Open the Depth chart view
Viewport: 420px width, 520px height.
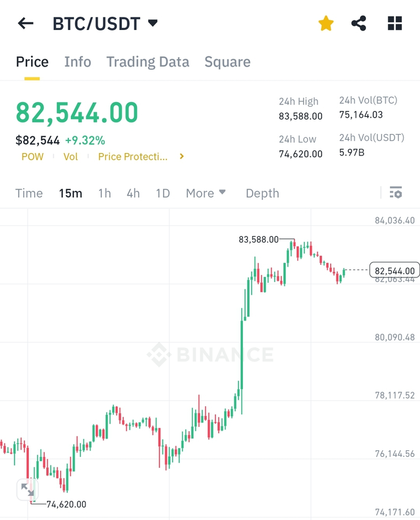(262, 193)
